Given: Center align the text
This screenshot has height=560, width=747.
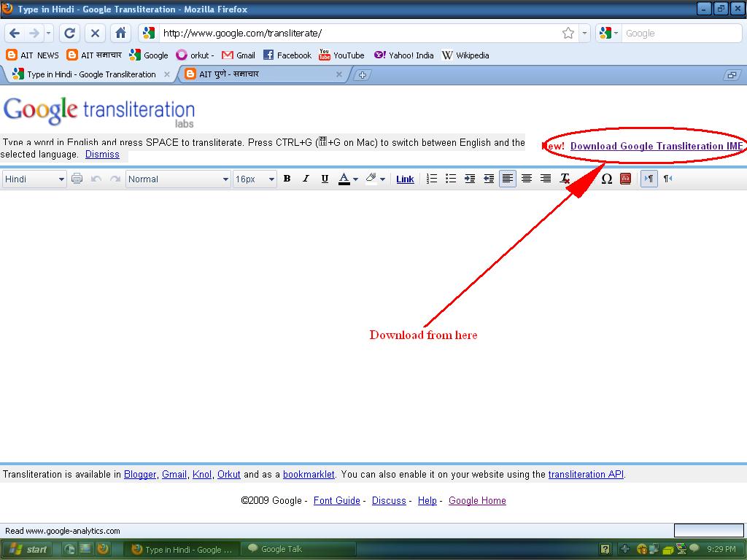Looking at the screenshot, I should pyautogui.click(x=527, y=179).
